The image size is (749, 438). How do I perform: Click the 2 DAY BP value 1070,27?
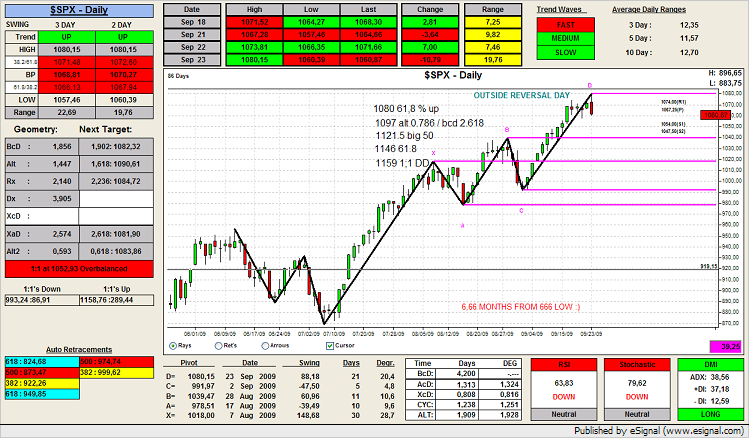point(124,75)
